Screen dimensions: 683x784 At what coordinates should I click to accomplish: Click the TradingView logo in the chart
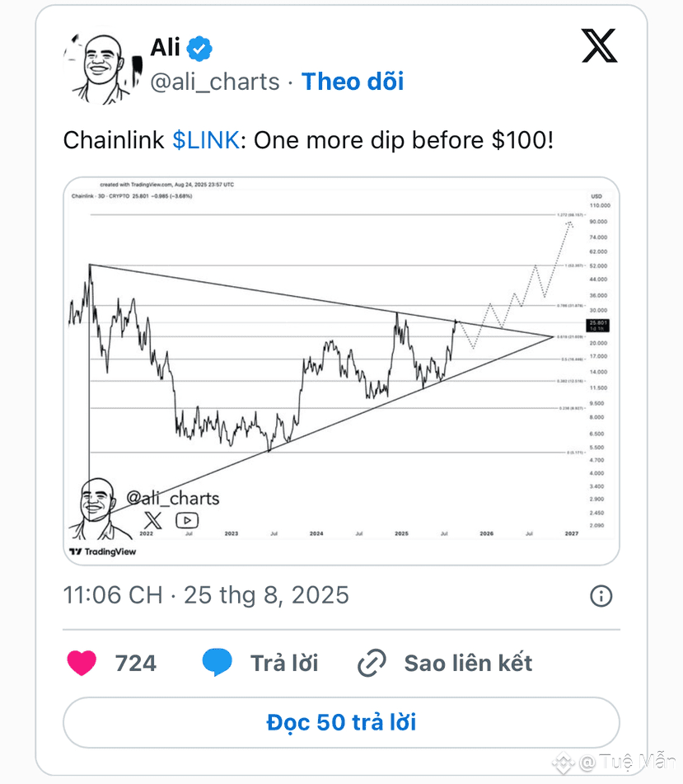(103, 552)
